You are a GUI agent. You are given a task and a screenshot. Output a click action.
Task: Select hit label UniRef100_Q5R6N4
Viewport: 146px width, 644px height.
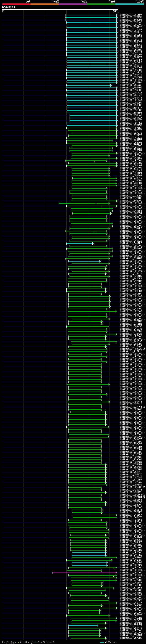point(131,464)
